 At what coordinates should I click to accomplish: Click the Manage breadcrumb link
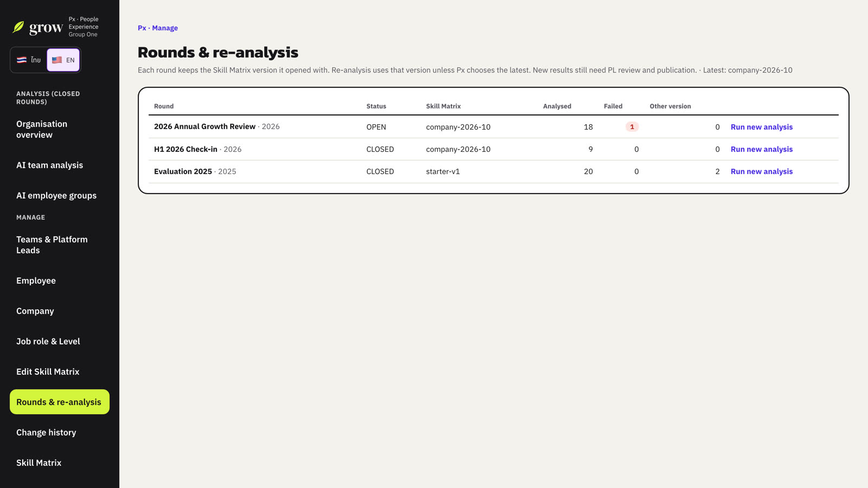coord(165,28)
